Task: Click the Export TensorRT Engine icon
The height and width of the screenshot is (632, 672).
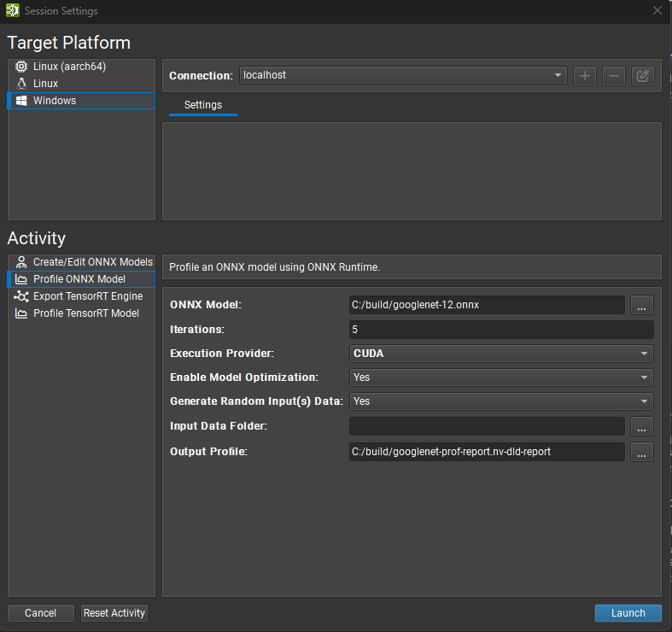Action: [21, 296]
